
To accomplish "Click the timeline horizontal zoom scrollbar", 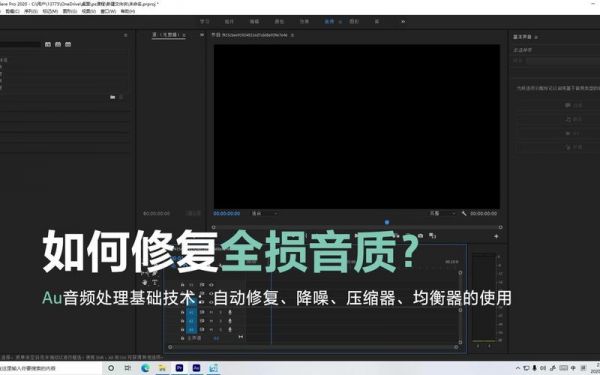I will 313,347.
